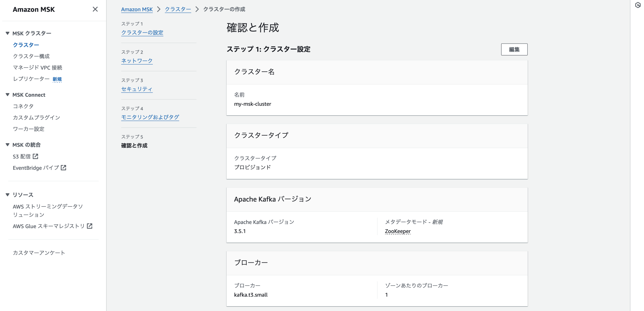Image resolution: width=644 pixels, height=311 pixels.
Task: Open クラスター構成 in the sidebar
Action: [31, 56]
